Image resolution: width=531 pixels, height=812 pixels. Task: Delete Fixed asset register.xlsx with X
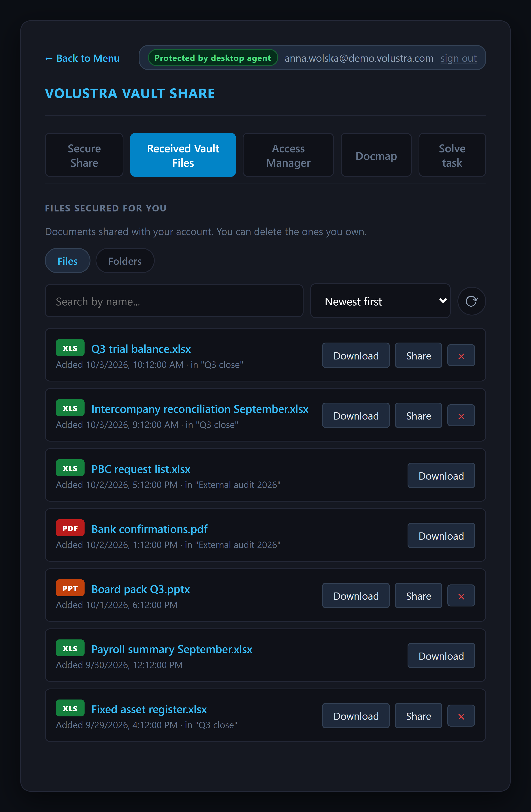(x=461, y=716)
